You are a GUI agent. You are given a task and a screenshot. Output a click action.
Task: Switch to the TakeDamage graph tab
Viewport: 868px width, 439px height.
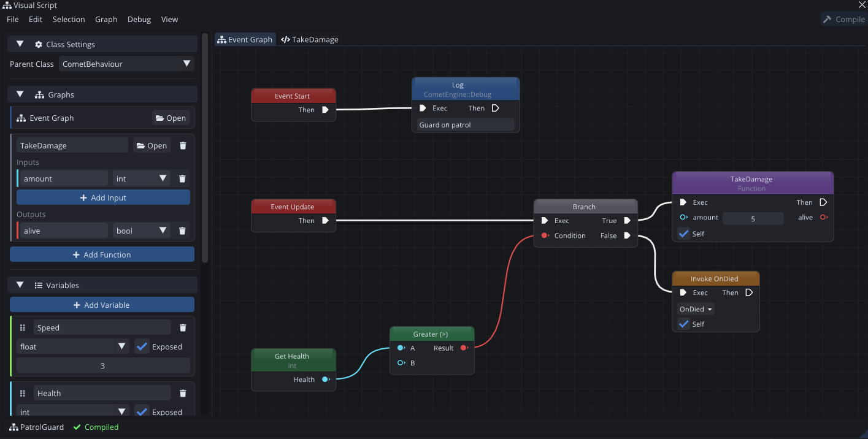[310, 39]
